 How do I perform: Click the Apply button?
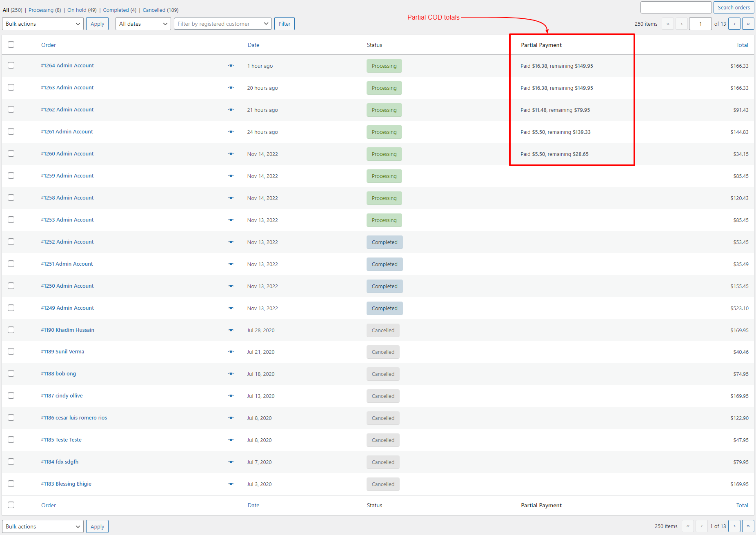tap(97, 23)
